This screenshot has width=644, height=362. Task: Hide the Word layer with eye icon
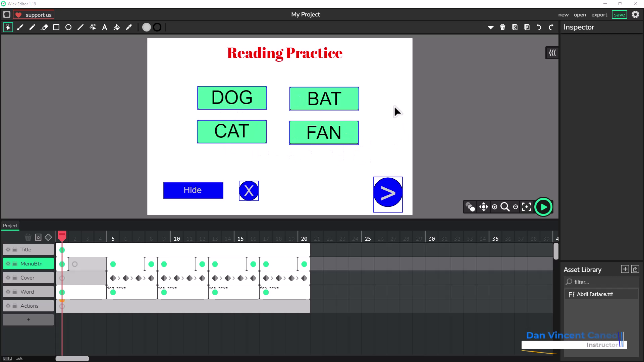pyautogui.click(x=8, y=292)
